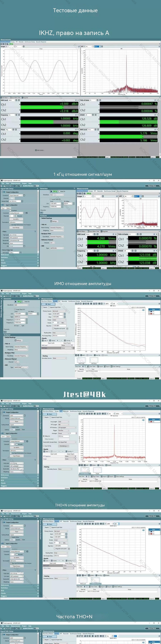Image resolution: width=161 pixels, height=644 pixels.
Task: Click Settings button under Settled Readings in signal/noise window
Action: click(54, 221)
